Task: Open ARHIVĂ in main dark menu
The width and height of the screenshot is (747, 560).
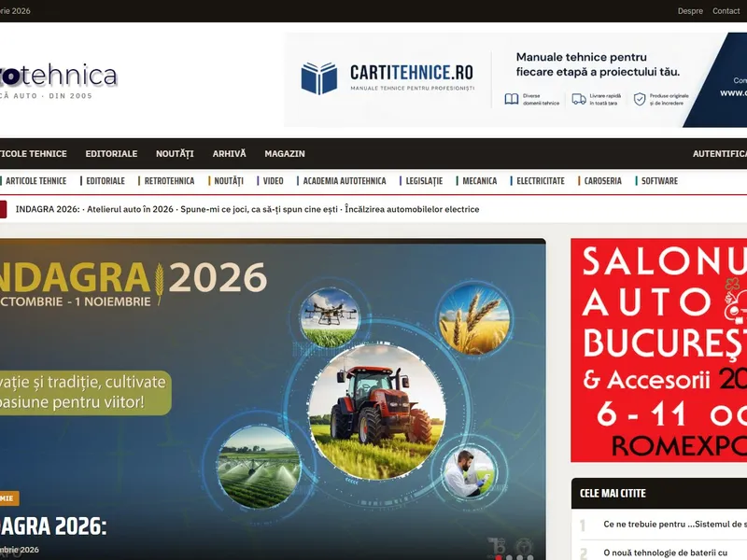Action: (229, 154)
